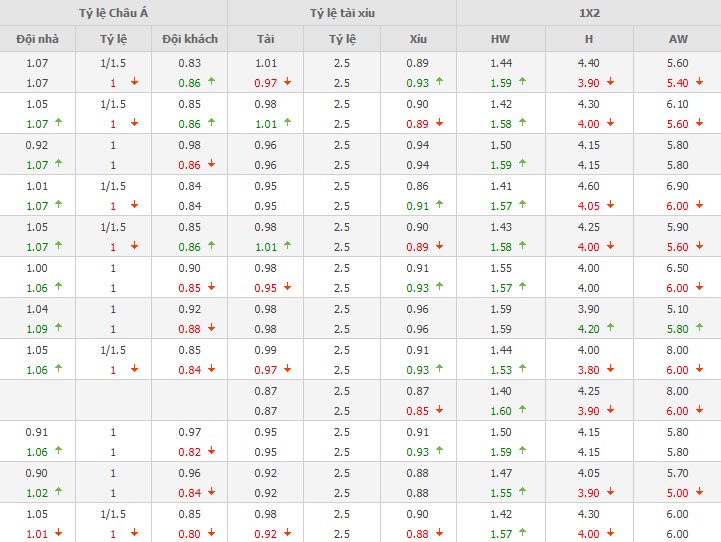721x542 pixels.
Task: Click the green up arrow beside 1.09
Action: click(x=59, y=329)
